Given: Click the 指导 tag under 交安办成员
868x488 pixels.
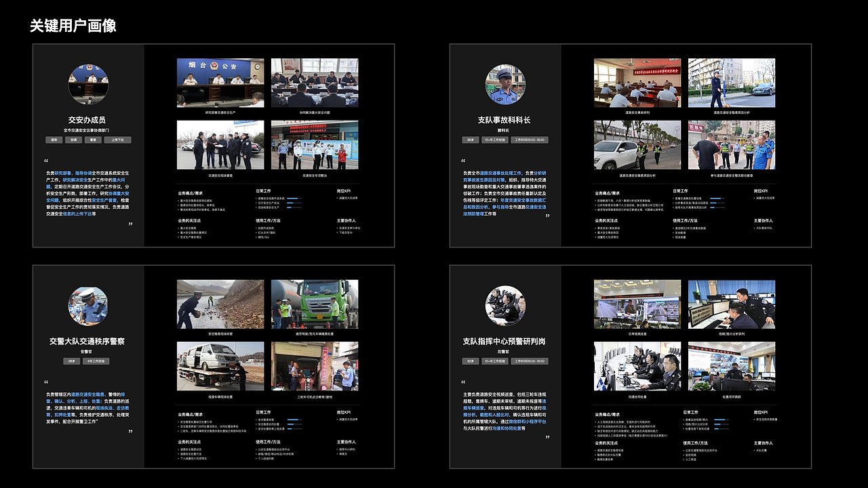Looking at the screenshot, I should pyautogui.click(x=54, y=140).
